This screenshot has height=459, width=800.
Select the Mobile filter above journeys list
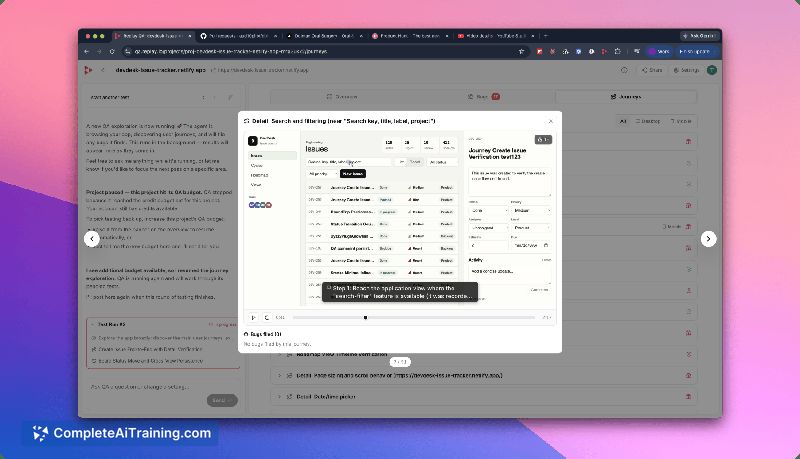pyautogui.click(x=681, y=121)
